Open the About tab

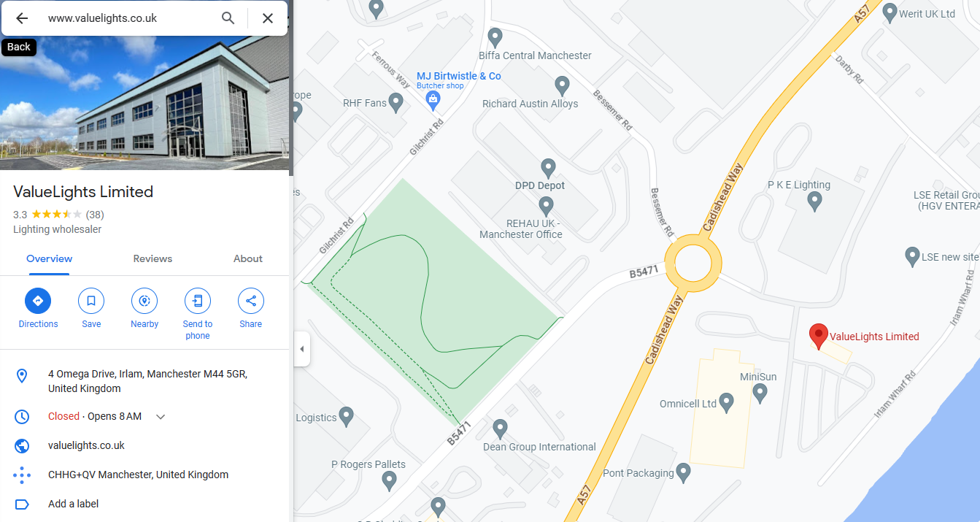click(x=248, y=259)
